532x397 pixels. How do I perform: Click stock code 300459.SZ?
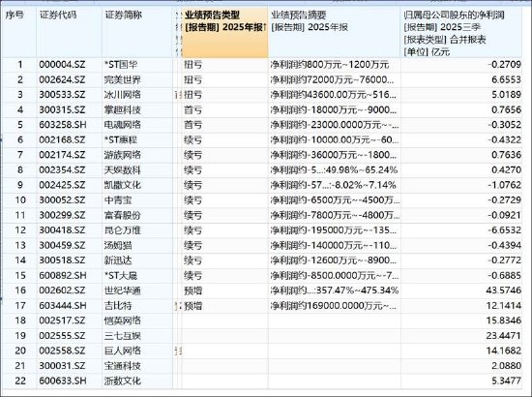(x=62, y=245)
